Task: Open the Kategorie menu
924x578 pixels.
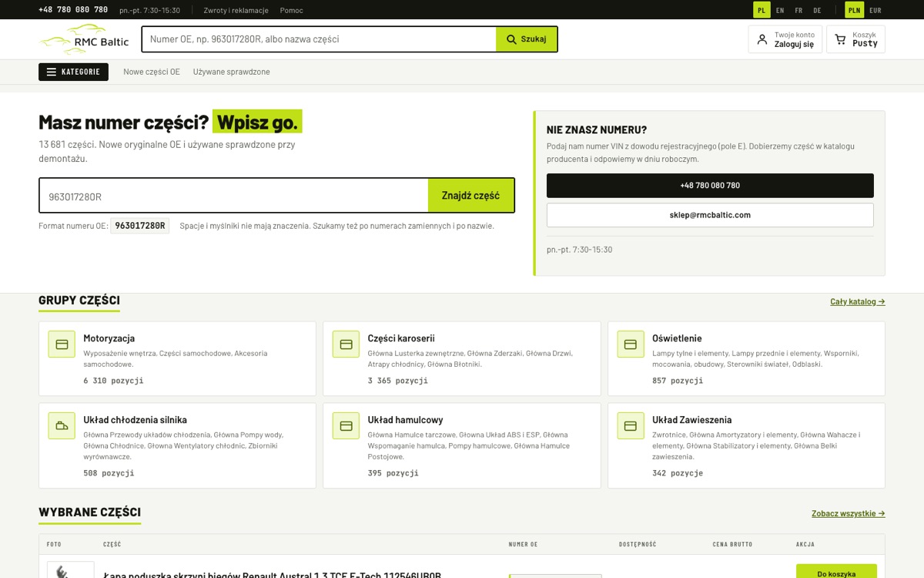Action: 73,72
